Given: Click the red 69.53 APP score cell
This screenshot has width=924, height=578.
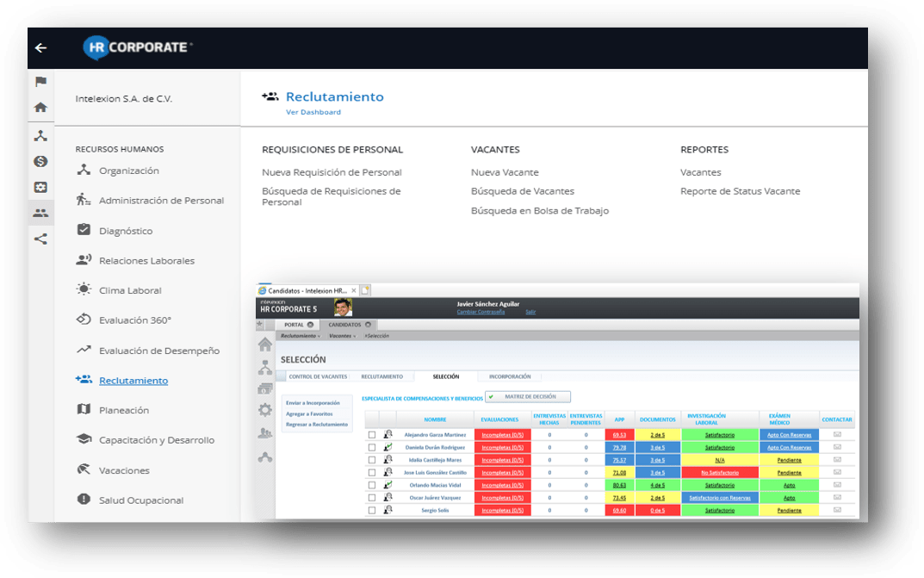Looking at the screenshot, I should [x=619, y=435].
